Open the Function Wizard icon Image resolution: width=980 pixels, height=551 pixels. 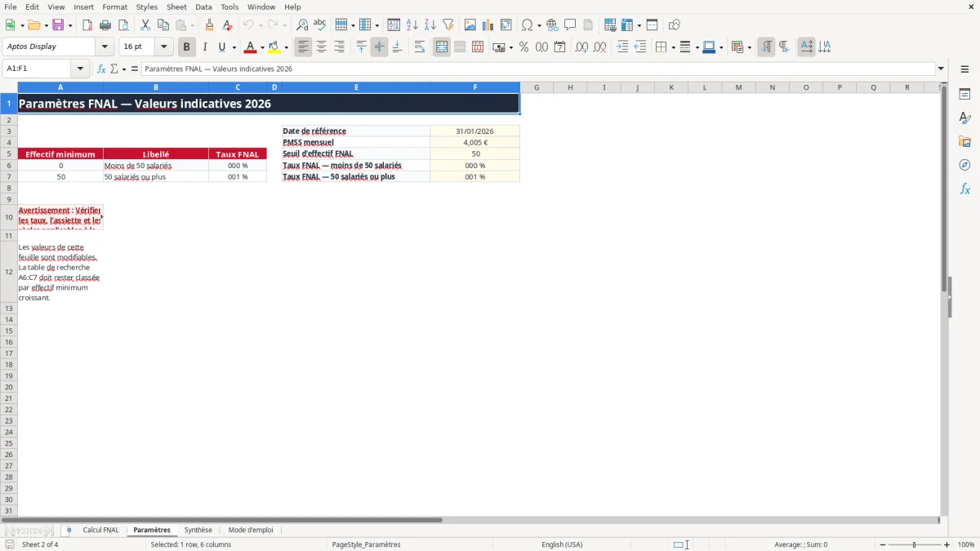(x=102, y=69)
